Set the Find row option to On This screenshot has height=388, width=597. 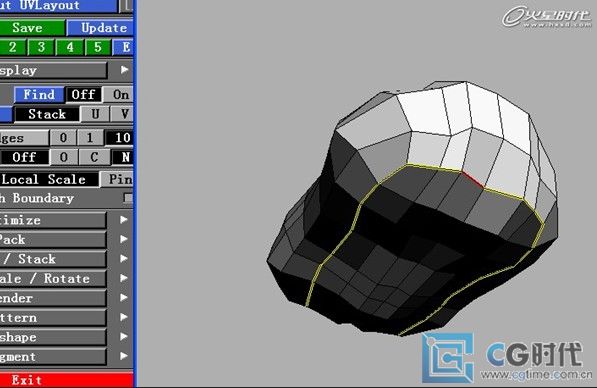point(118,94)
